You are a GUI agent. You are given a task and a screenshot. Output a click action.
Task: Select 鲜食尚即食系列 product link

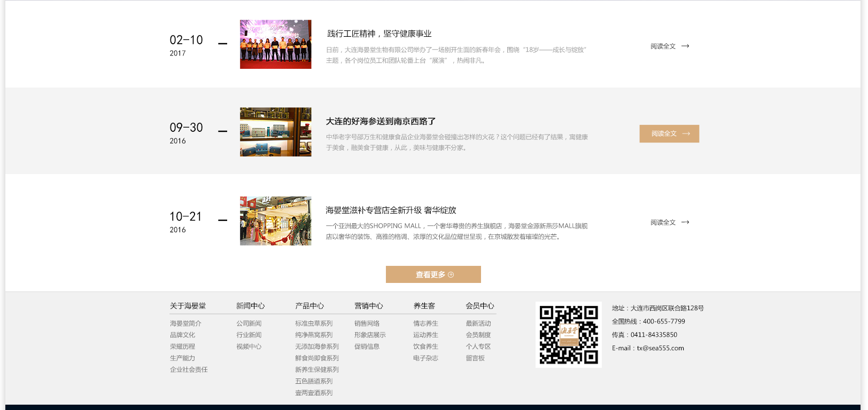pos(317,358)
